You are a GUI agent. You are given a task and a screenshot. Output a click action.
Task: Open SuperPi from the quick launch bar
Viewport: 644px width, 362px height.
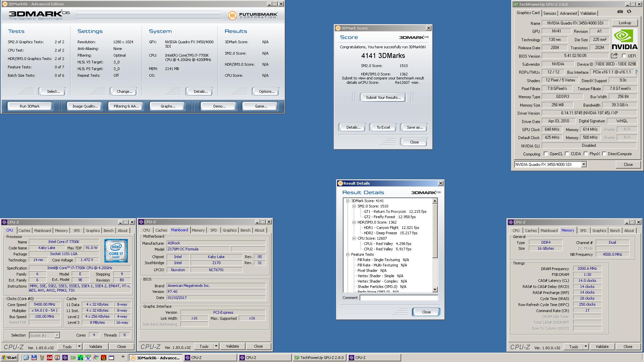(x=88, y=358)
